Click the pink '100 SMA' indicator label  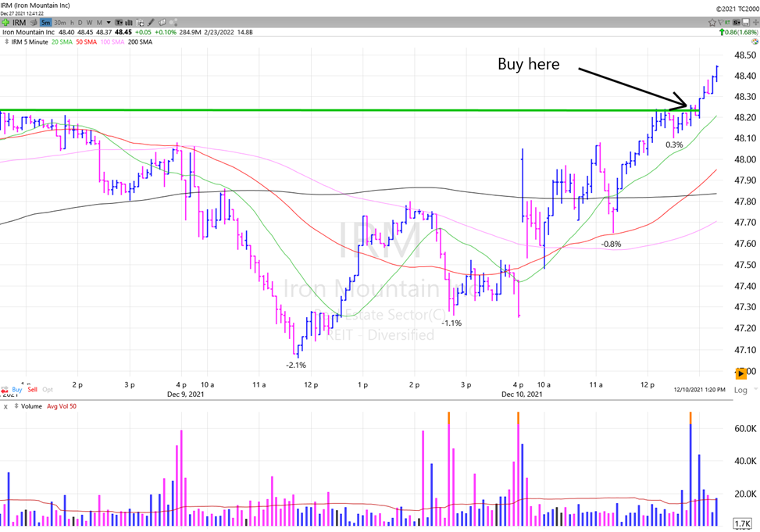(x=112, y=42)
